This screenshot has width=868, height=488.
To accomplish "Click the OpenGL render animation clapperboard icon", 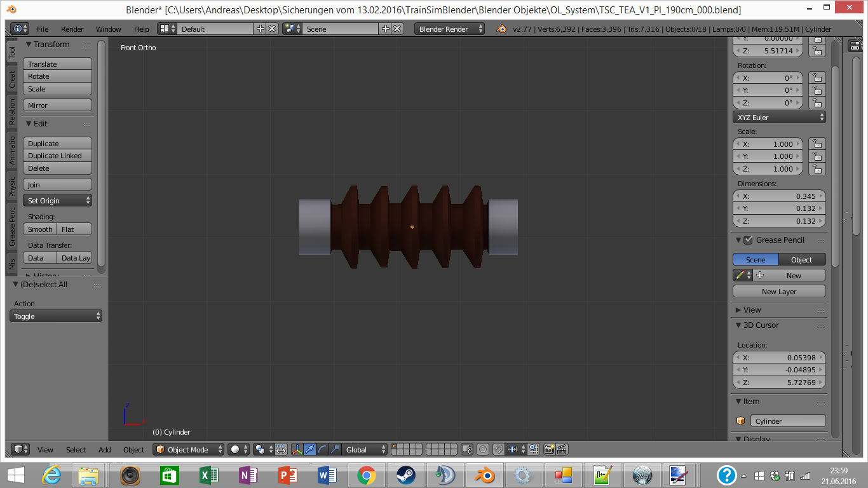I will 562,449.
